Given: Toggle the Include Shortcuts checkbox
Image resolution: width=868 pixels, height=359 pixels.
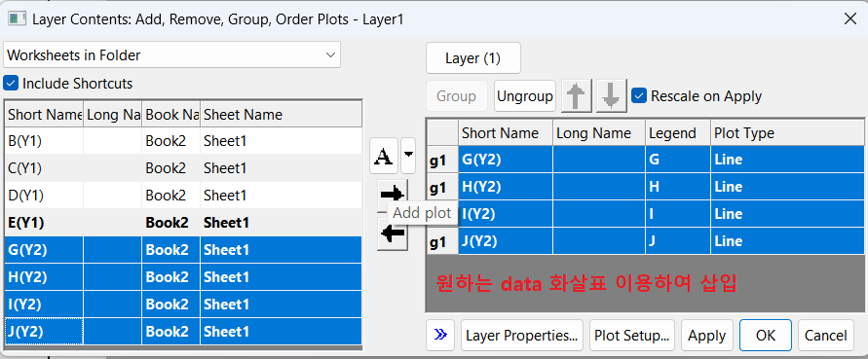Looking at the screenshot, I should pos(11,84).
